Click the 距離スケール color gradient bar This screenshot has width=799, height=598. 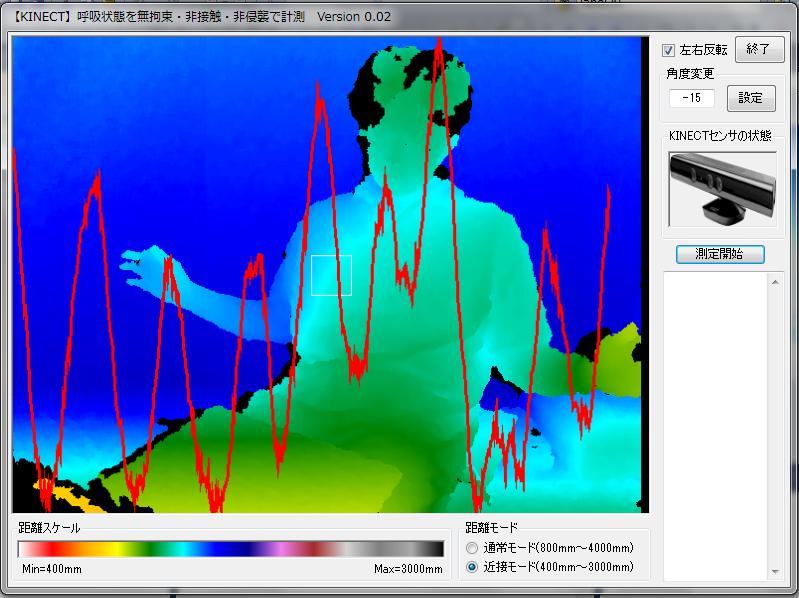coord(230,549)
